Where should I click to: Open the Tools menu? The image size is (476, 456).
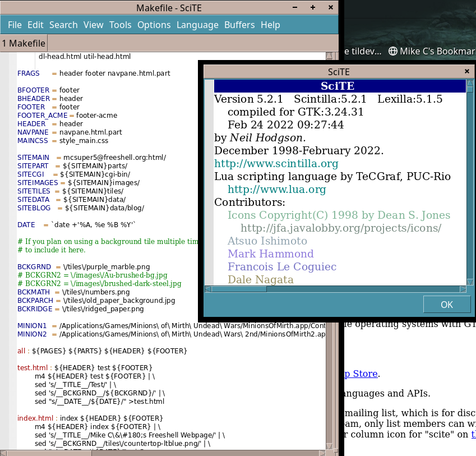pos(120,25)
